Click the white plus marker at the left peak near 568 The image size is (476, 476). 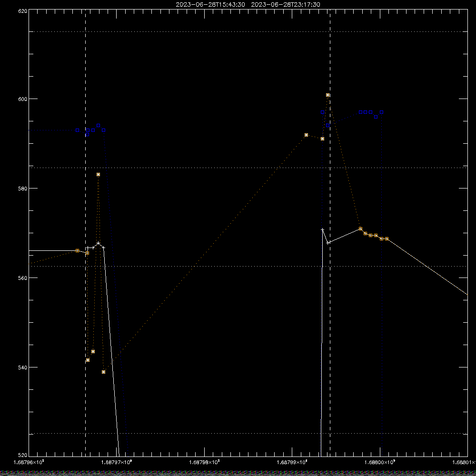pos(99,243)
